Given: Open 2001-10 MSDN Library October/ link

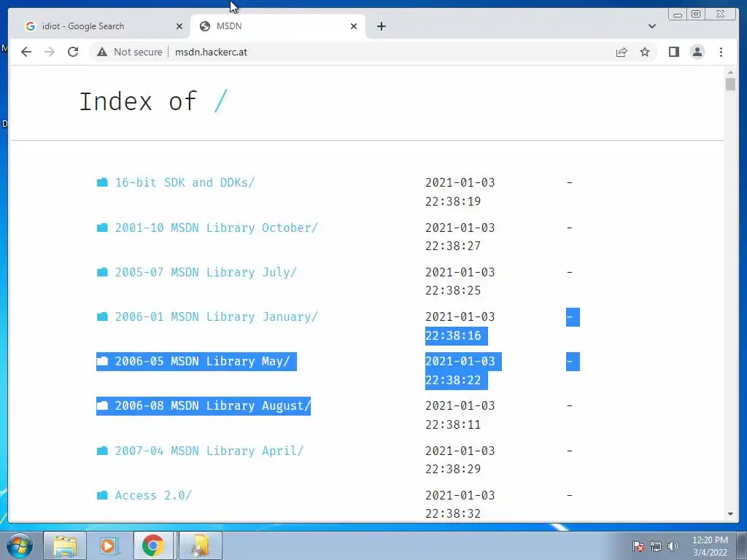Looking at the screenshot, I should [216, 227].
